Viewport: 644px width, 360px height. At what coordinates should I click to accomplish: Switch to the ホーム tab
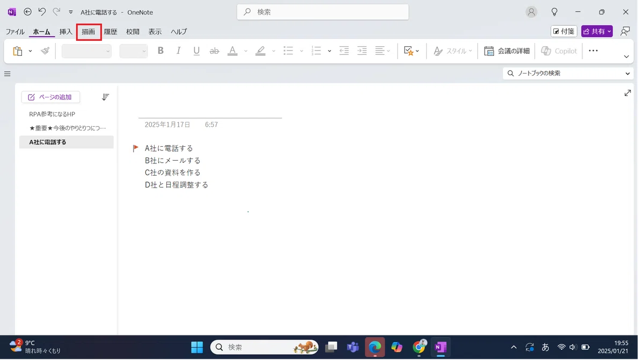tap(42, 32)
